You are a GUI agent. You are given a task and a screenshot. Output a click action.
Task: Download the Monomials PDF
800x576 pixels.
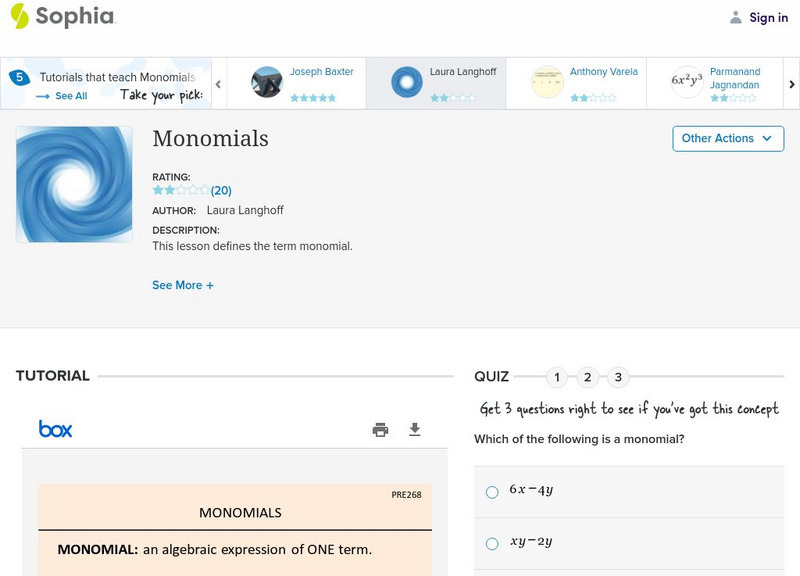pyautogui.click(x=414, y=428)
